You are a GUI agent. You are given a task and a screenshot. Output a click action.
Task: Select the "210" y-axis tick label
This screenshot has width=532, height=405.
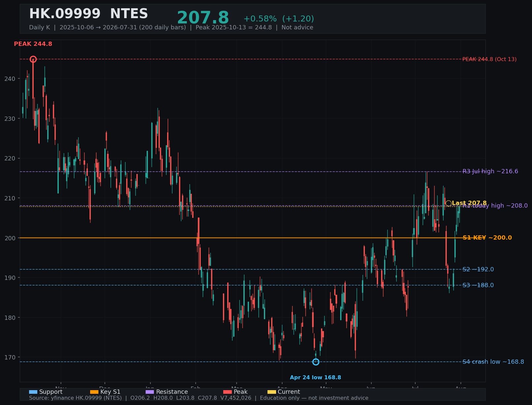pos(10,198)
